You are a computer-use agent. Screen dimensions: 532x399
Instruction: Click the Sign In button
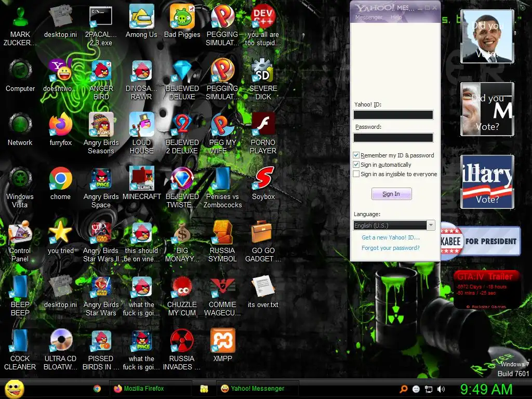(x=392, y=194)
